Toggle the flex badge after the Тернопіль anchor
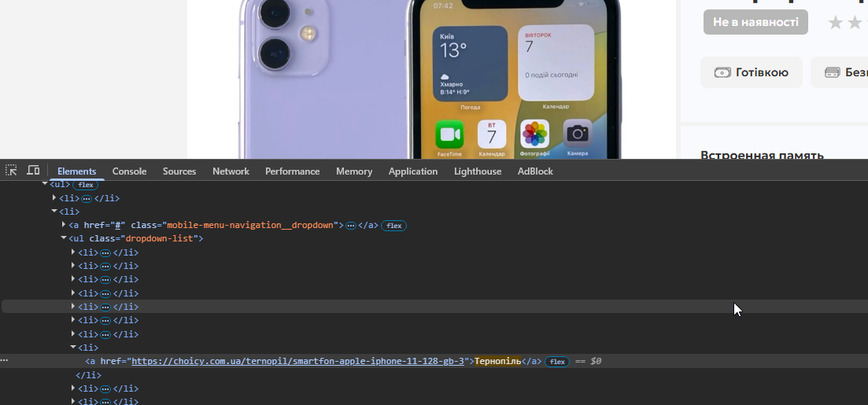The width and height of the screenshot is (868, 405). [x=557, y=361]
